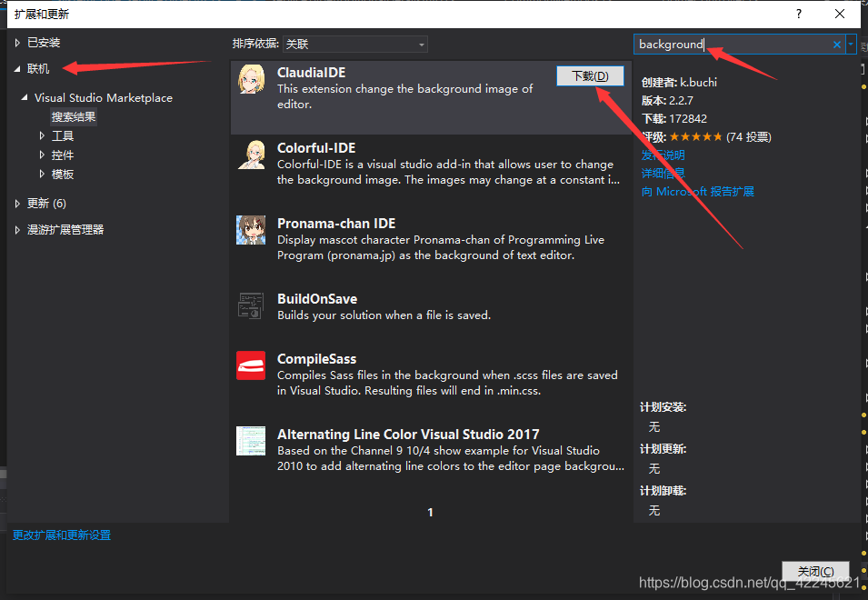Click the 工具 tree label

[x=63, y=136]
